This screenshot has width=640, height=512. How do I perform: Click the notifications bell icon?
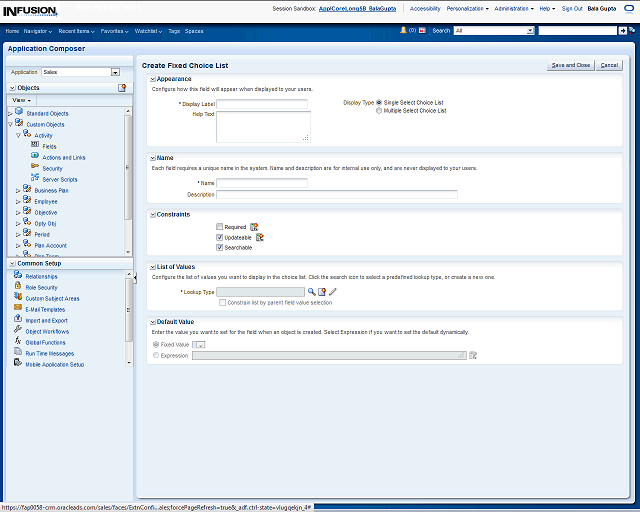point(403,31)
